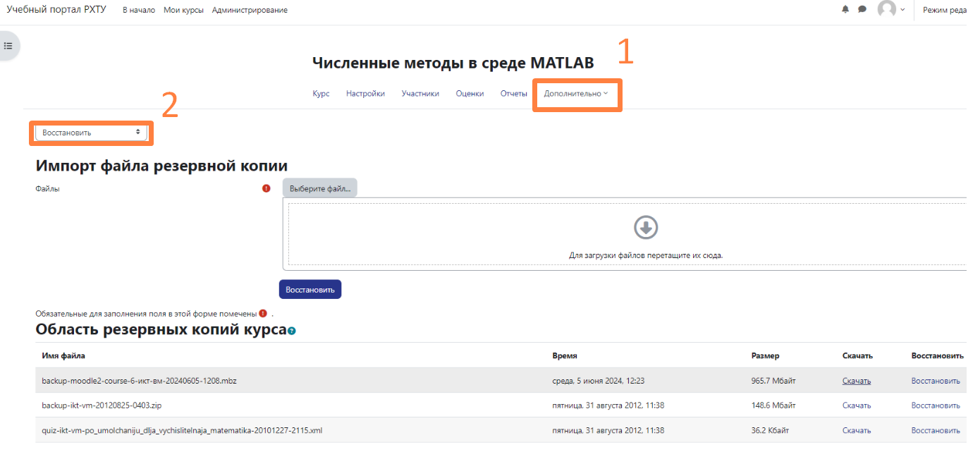Open the Оценки tab
Image resolution: width=980 pixels, height=452 pixels.
(470, 94)
